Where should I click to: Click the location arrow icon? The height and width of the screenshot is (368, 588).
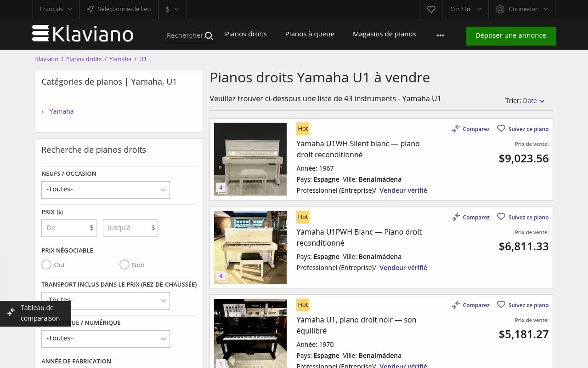[x=90, y=9]
